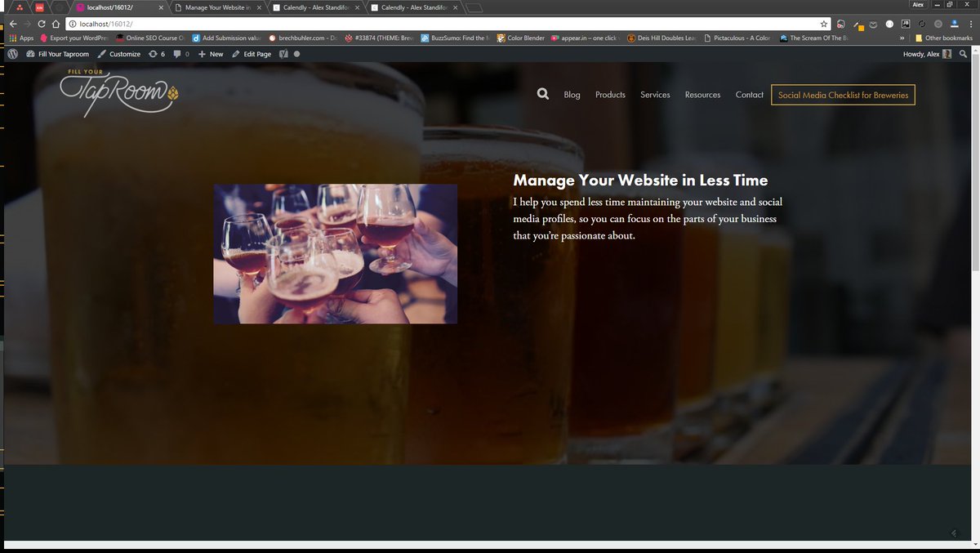Image resolution: width=980 pixels, height=553 pixels.
Task: Open the Howdy, Alex account menu
Action: click(x=926, y=54)
